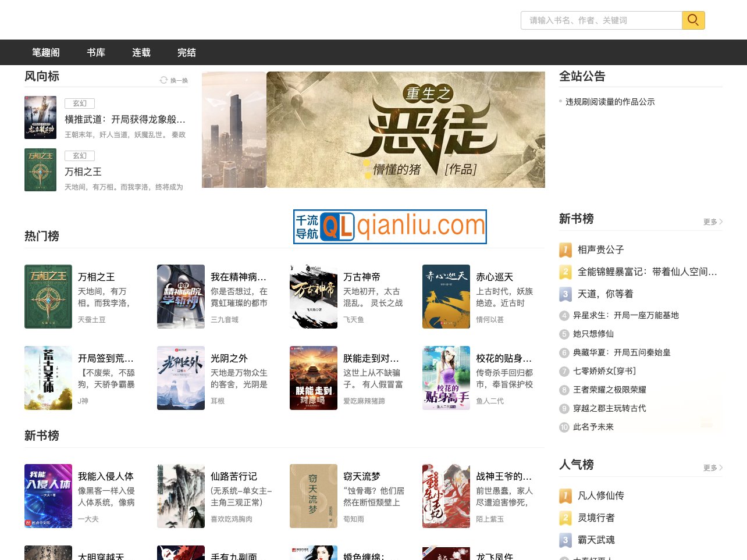Open the 赤心巡天 book cover thumbnail
The height and width of the screenshot is (560, 747).
(x=446, y=296)
